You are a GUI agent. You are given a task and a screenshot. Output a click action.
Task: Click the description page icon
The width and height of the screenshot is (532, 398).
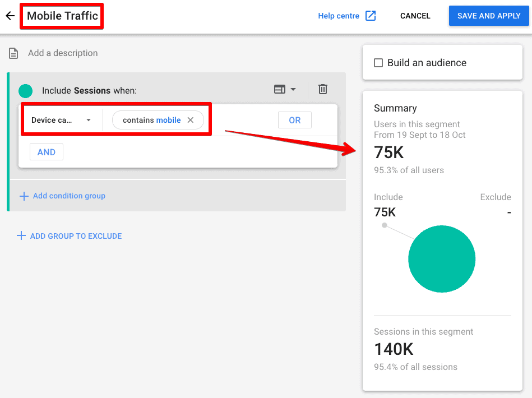pyautogui.click(x=13, y=52)
